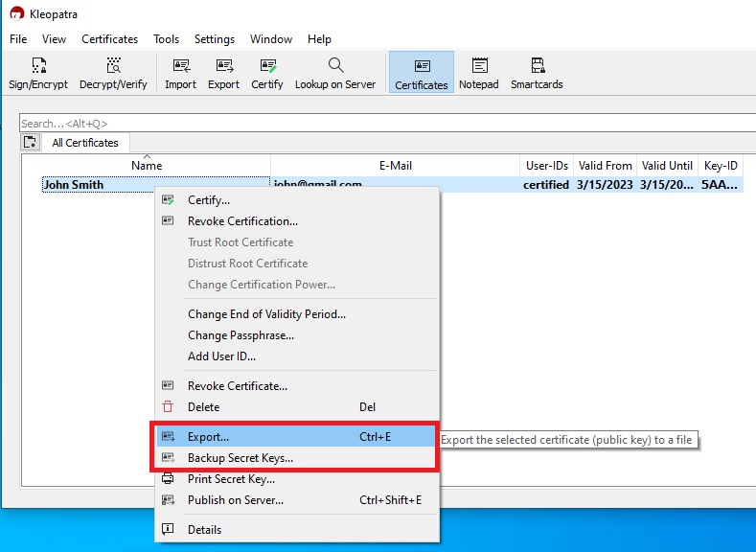Open the Sign/Encrypt toolbar tool
This screenshot has width=756, height=552.
(x=38, y=73)
